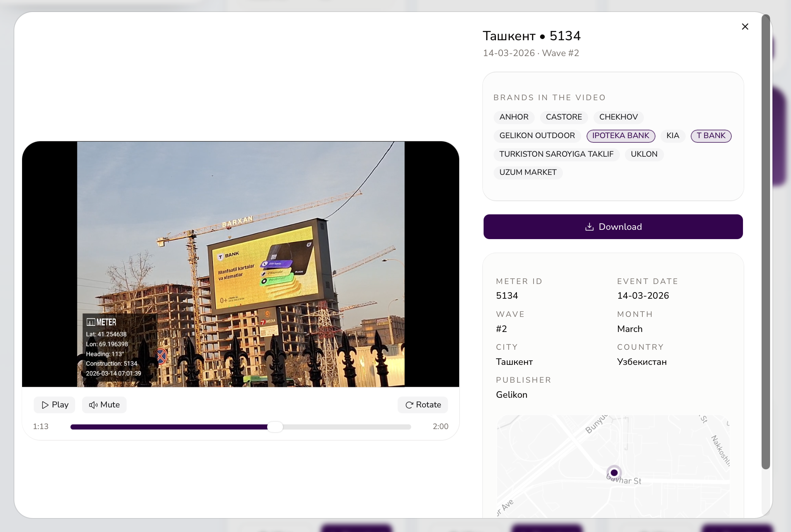791x532 pixels.
Task: Deselect the T BANK brand tag
Action: coord(711,136)
